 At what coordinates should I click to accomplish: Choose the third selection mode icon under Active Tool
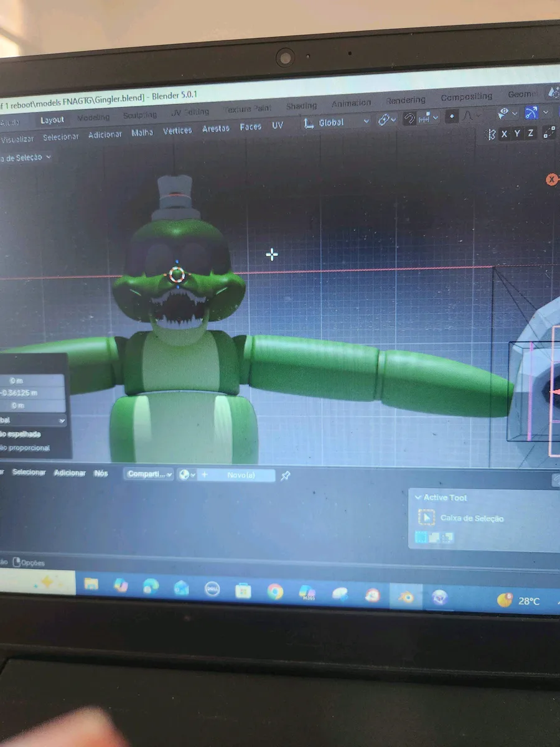point(447,537)
